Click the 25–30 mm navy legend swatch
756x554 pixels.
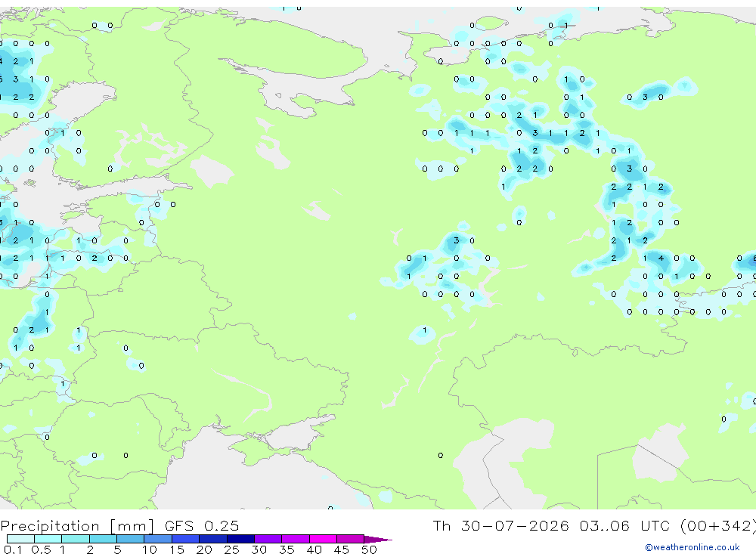click(240, 539)
